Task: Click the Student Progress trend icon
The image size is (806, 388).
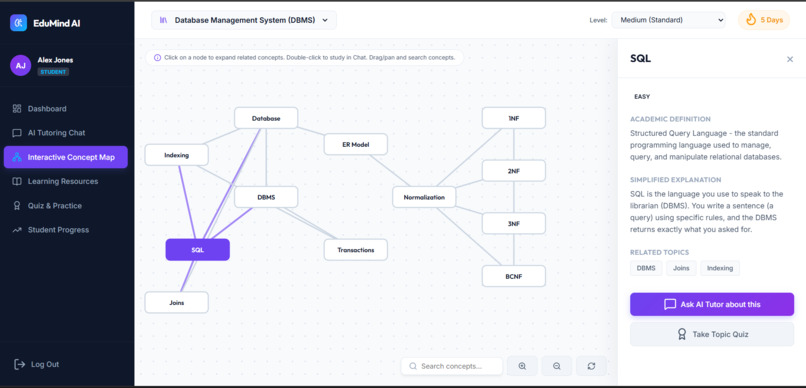Action: click(17, 230)
